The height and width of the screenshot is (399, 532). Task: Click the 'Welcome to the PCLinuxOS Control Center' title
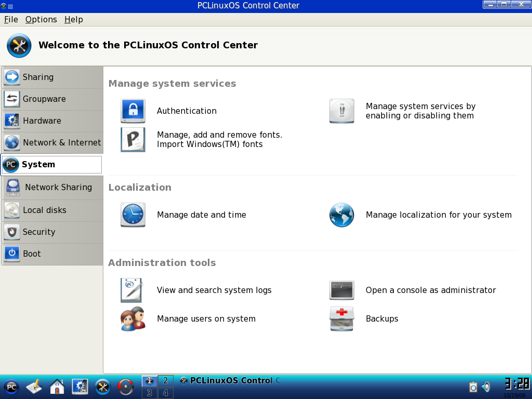[x=148, y=45]
